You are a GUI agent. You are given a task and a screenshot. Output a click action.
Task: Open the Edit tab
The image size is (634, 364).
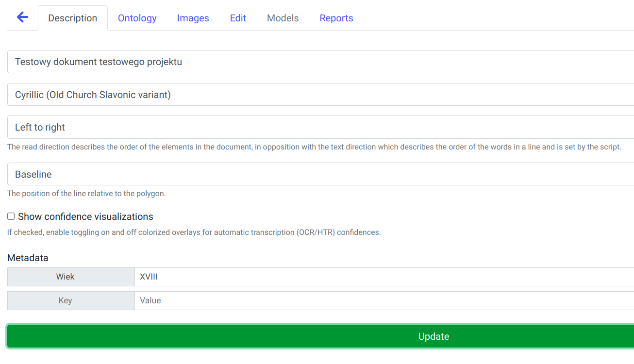point(238,18)
